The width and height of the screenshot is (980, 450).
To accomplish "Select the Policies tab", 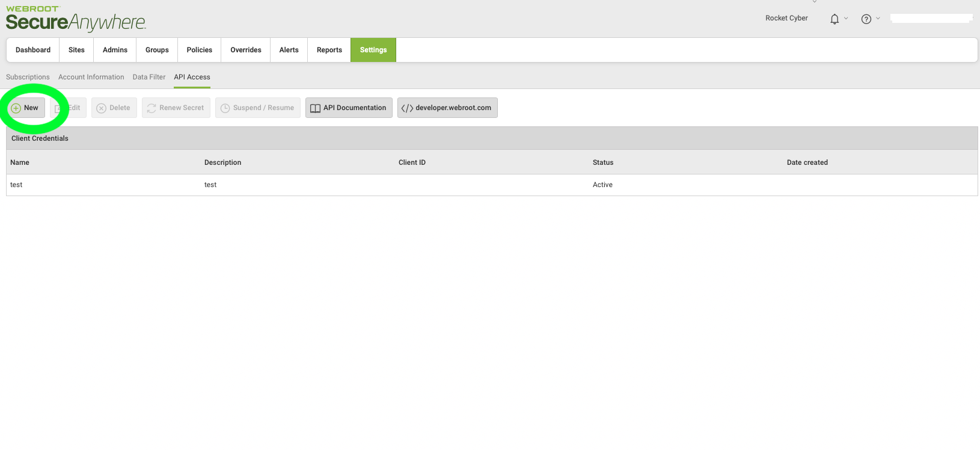I will point(200,50).
